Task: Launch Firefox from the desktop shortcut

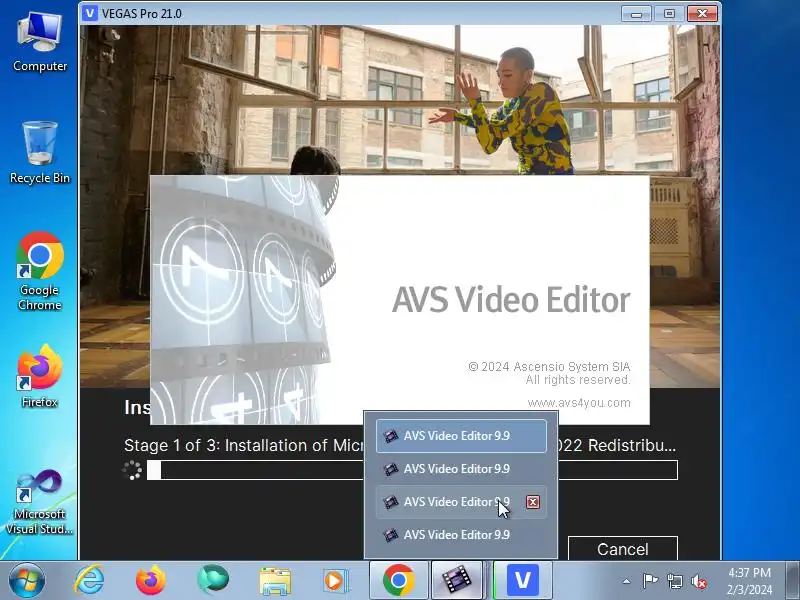Action: tap(40, 376)
